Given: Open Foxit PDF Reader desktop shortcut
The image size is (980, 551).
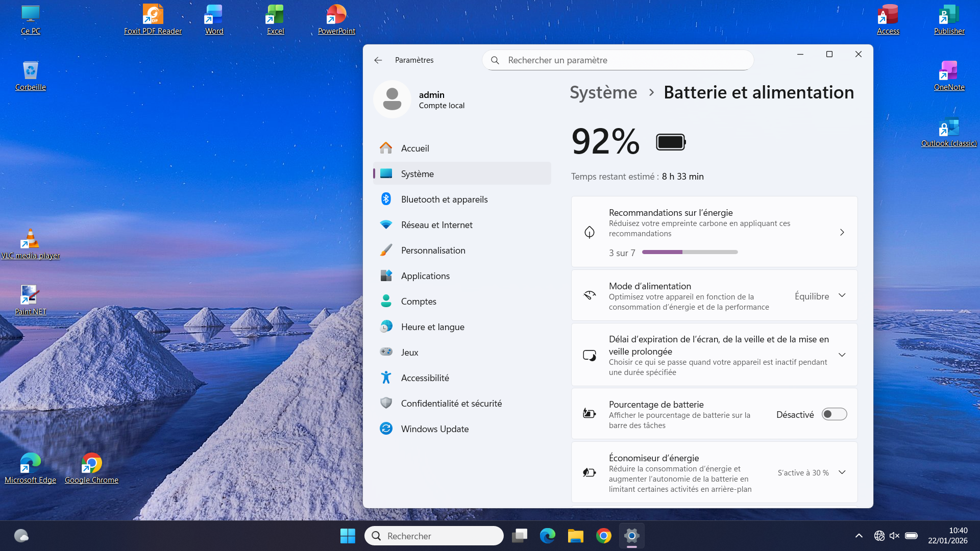Looking at the screenshot, I should pyautogui.click(x=153, y=19).
